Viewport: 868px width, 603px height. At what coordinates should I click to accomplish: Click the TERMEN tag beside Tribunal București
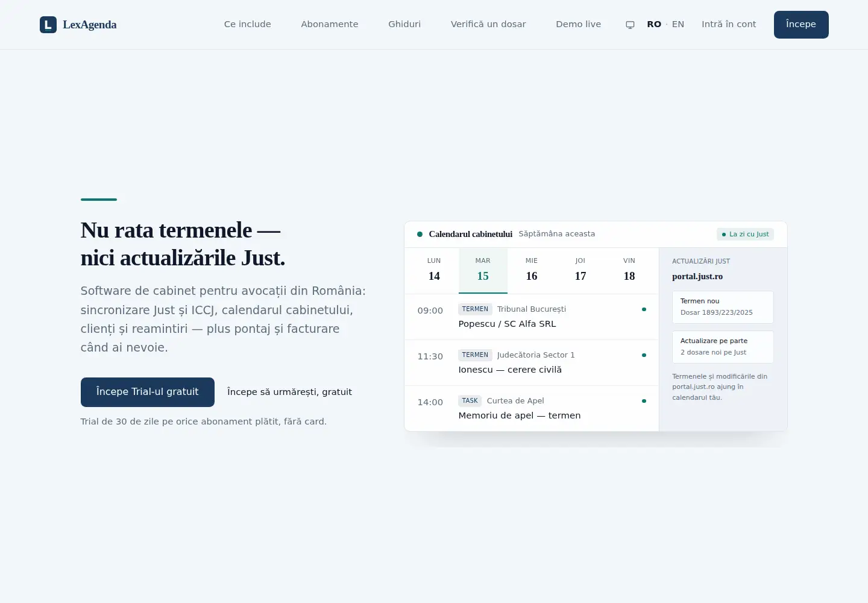click(x=475, y=309)
